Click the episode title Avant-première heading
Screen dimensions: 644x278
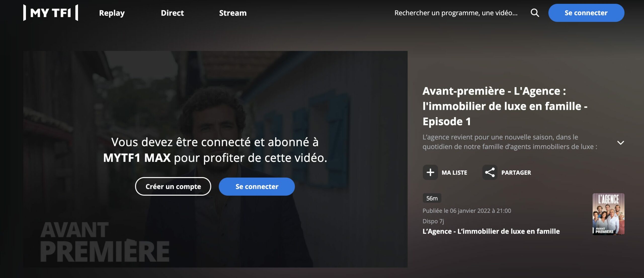point(505,106)
